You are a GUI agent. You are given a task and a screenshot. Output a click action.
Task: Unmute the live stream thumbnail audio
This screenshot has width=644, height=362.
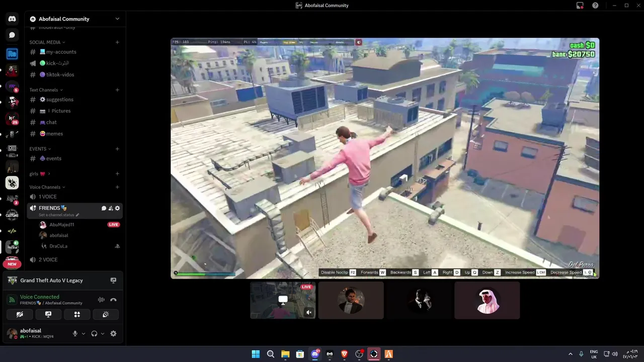point(309,312)
